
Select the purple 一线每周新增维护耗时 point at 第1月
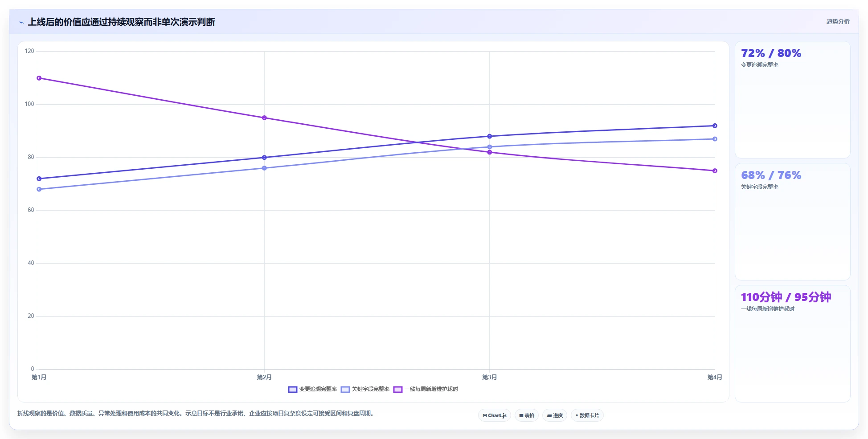(39, 78)
